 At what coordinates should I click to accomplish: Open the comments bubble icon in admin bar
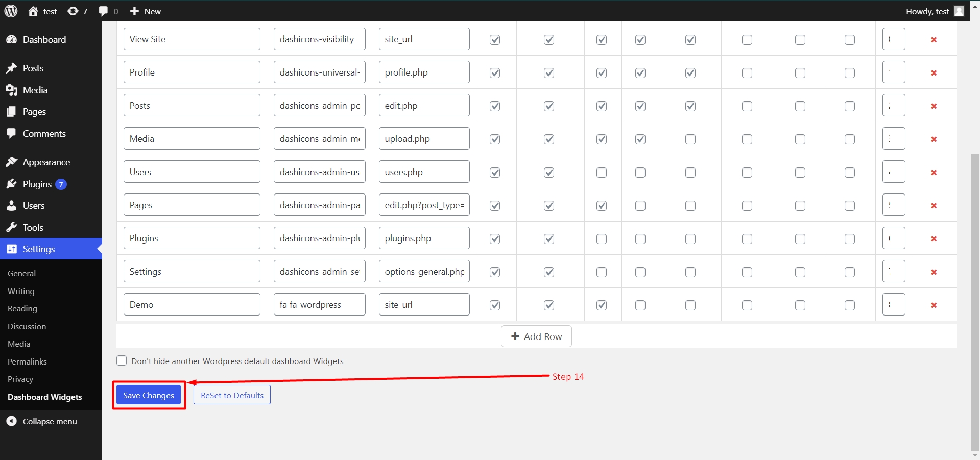click(103, 11)
